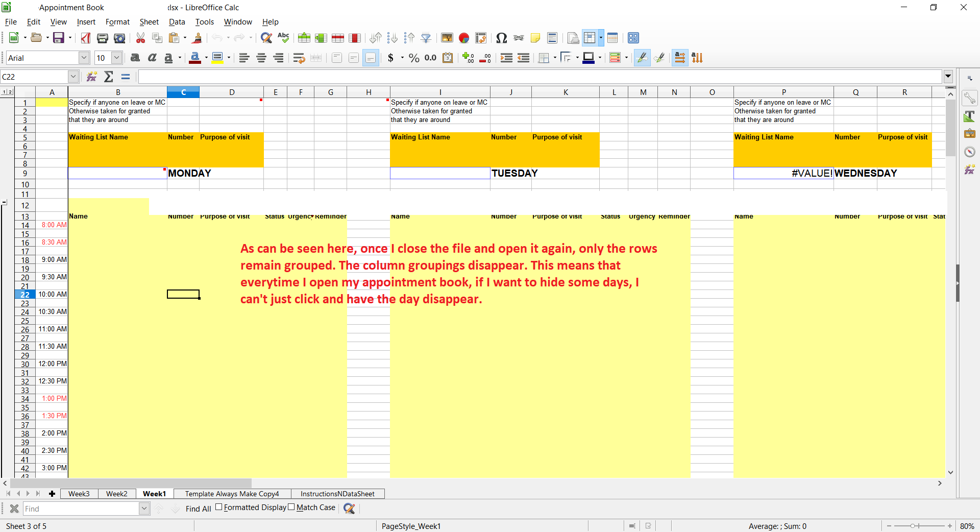This screenshot has width=980, height=532.
Task: Toggle Underline formatting
Action: (x=168, y=58)
